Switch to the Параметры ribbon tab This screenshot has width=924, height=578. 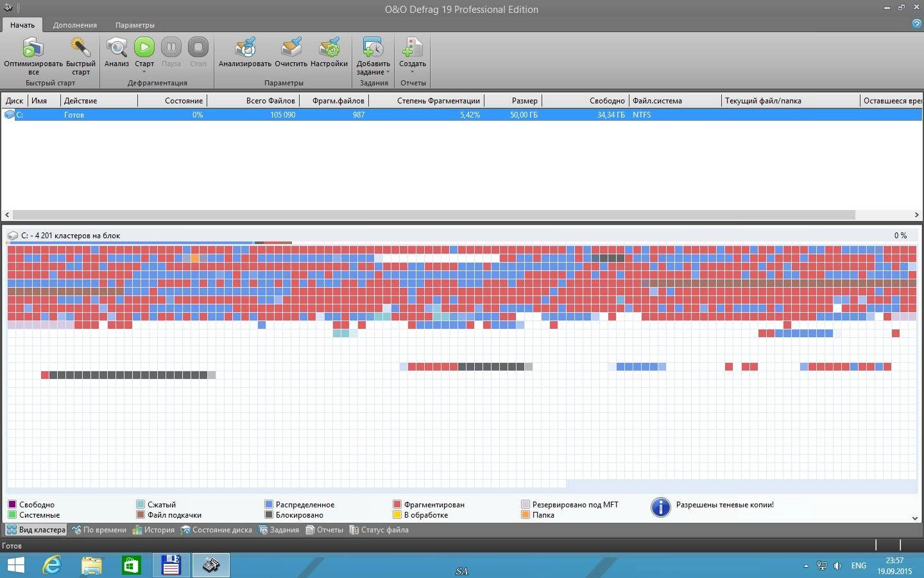[135, 25]
